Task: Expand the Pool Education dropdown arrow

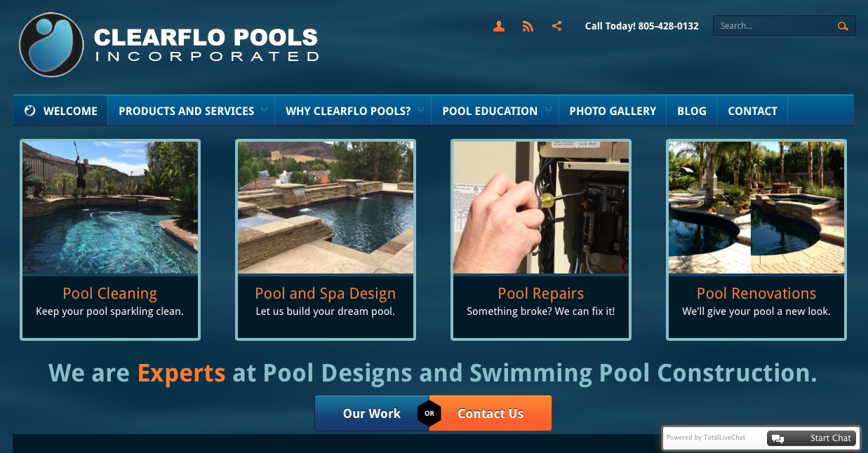Action: click(547, 110)
